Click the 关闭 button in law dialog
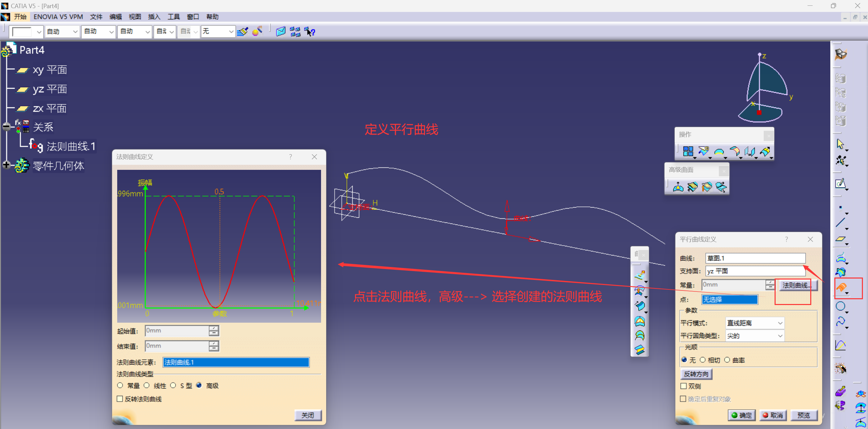The width and height of the screenshot is (868, 429). coord(308,415)
